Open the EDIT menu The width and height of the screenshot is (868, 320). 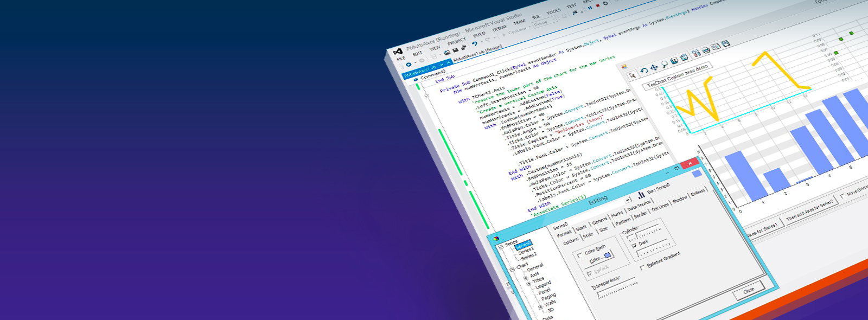[417, 53]
